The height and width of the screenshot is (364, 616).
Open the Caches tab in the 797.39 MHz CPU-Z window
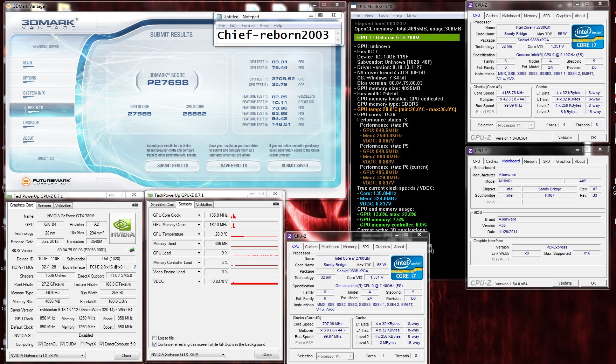(x=311, y=247)
